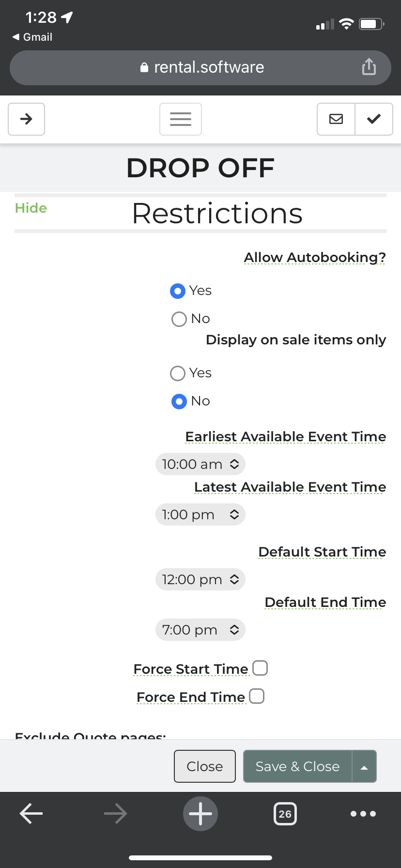401x868 pixels.
Task: Tap the right-arrow expand icon button
Action: click(27, 119)
